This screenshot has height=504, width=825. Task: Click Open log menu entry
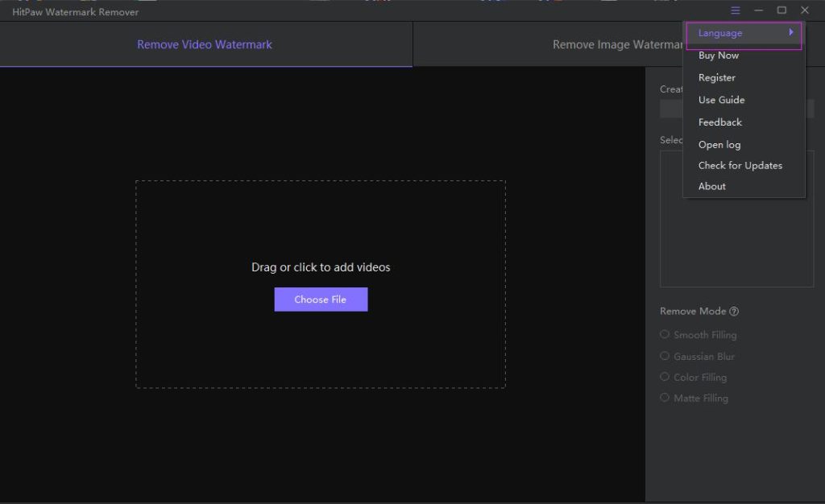pyautogui.click(x=719, y=145)
